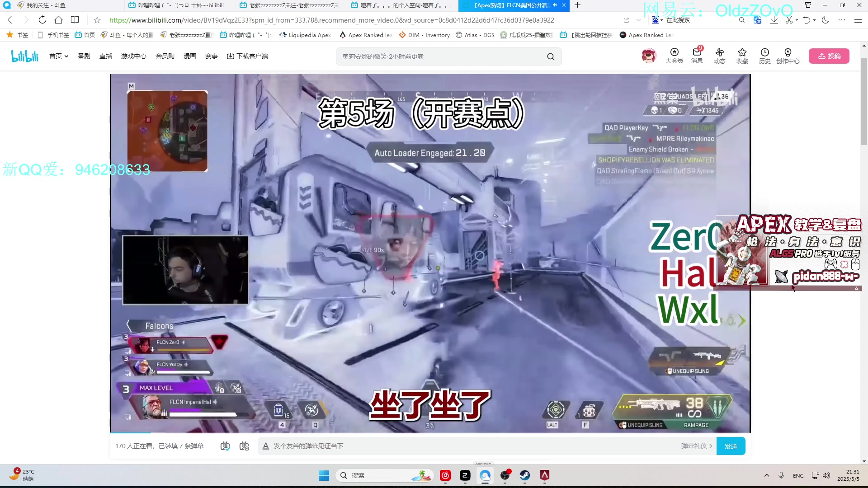Open 大会员 premium membership icon

674,56
